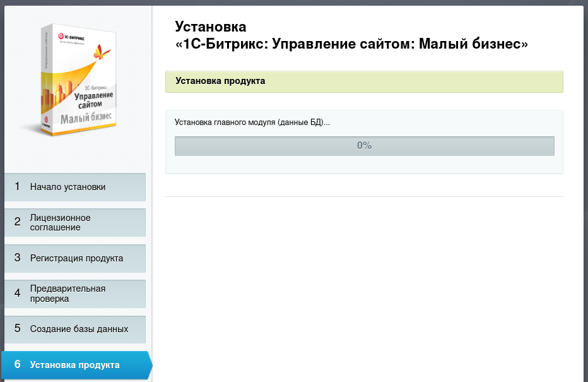588x382 pixels.
Task: Click number 4 beside 'Предварительная проверка'
Action: point(17,294)
